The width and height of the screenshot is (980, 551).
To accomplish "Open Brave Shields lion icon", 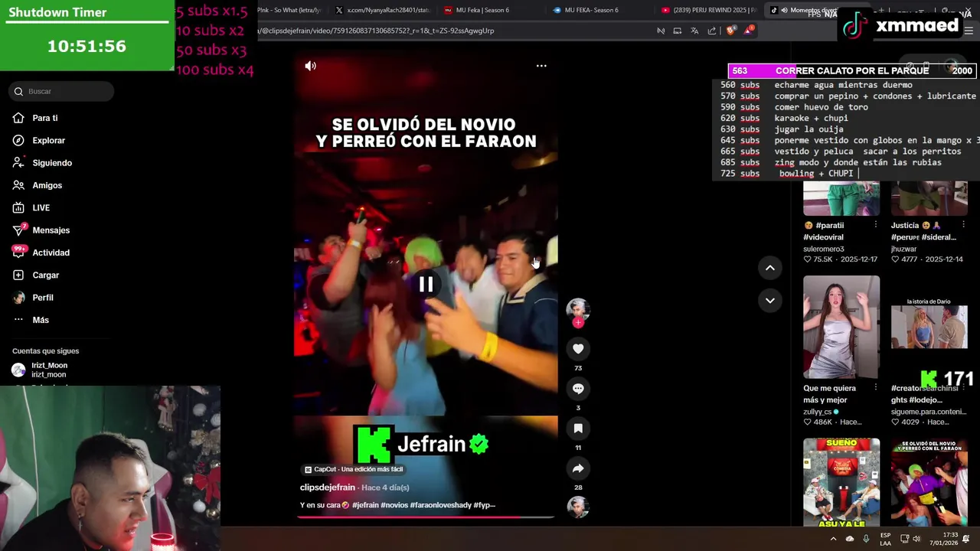I will tap(730, 31).
